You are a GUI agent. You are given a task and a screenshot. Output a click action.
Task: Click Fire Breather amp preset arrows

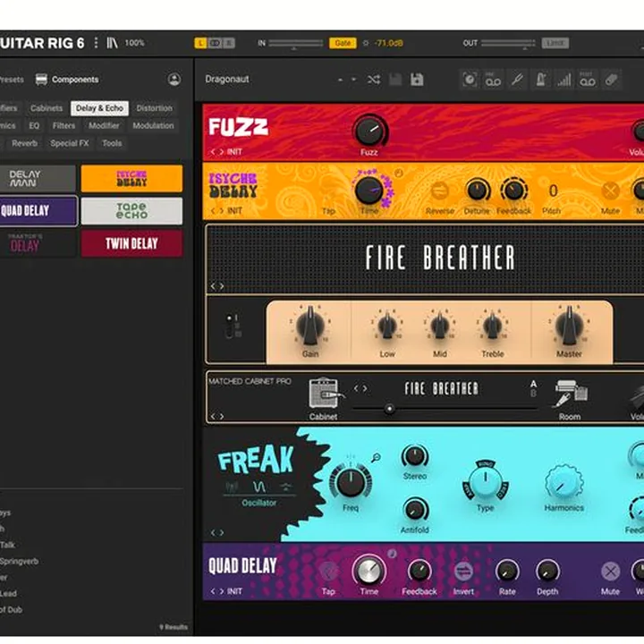click(x=217, y=286)
